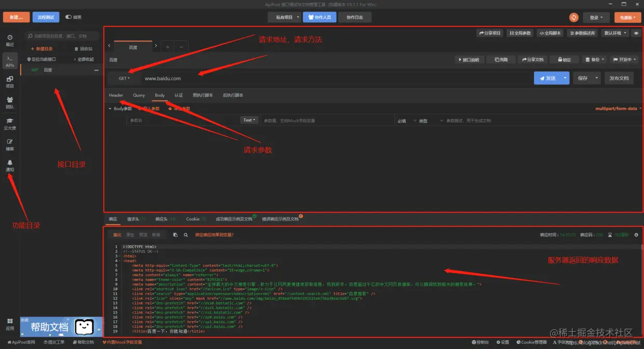This screenshot has height=349, width=644.
Task: Toggle the environment eye preview icon
Action: 637,33
